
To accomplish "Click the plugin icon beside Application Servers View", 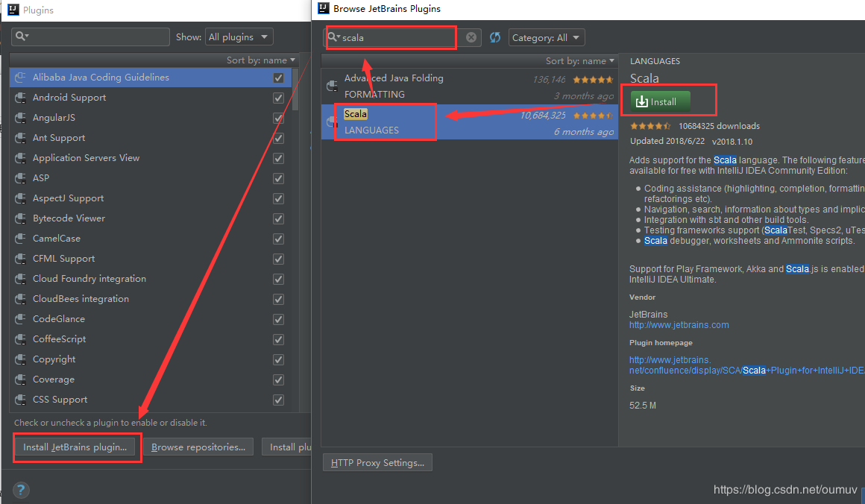I will click(20, 158).
